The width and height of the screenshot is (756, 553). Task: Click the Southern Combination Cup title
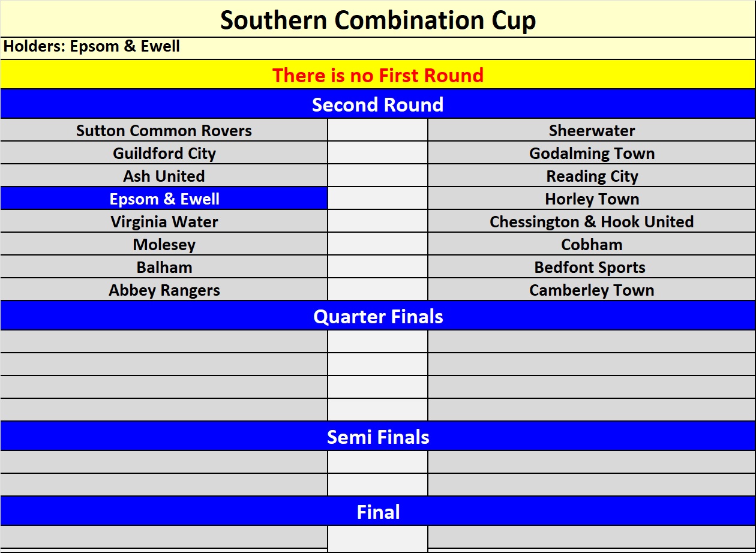click(378, 20)
